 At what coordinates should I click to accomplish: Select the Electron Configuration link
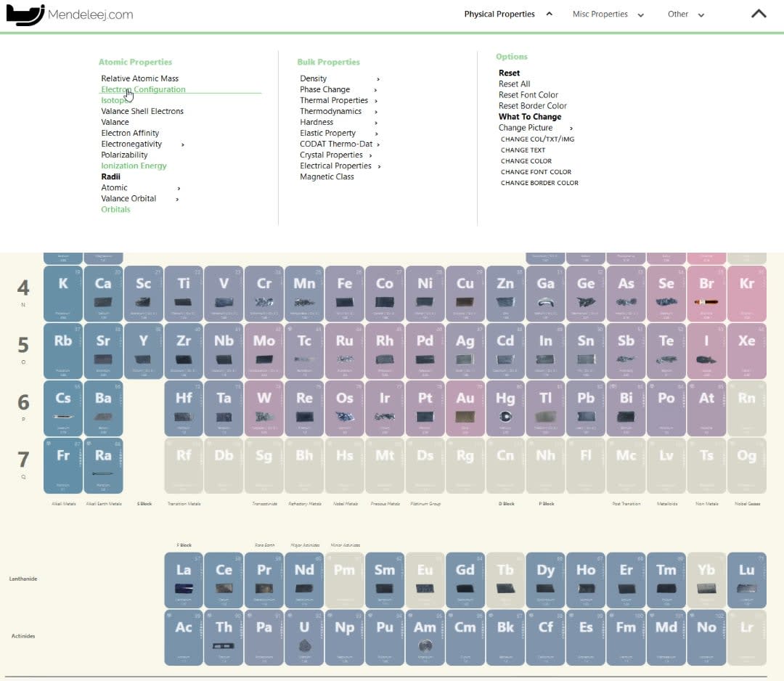tap(142, 89)
